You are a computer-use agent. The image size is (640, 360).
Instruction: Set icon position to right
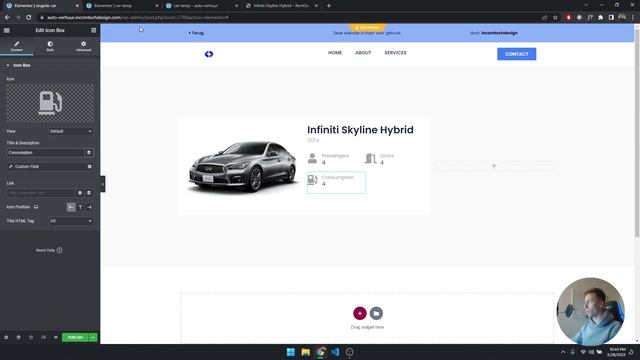[x=89, y=207]
